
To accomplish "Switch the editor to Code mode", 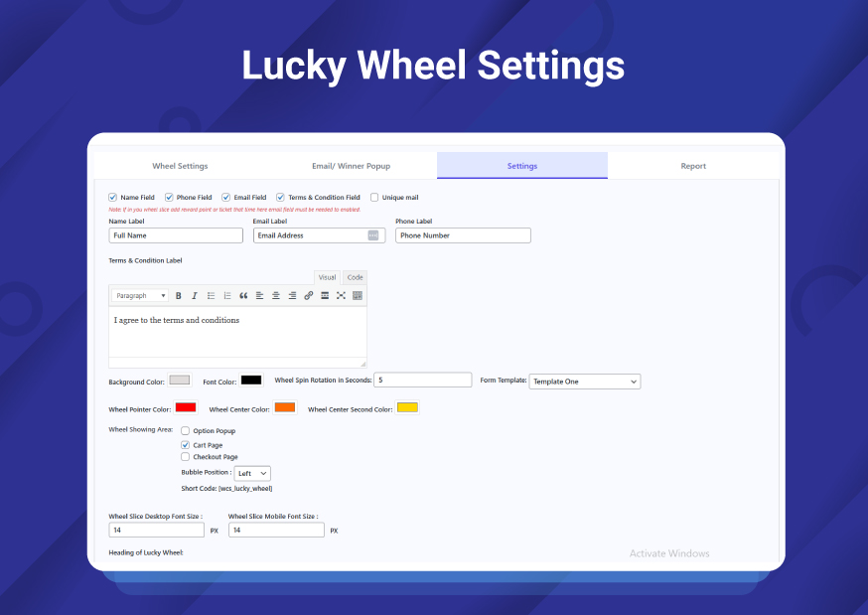I will pyautogui.click(x=355, y=277).
